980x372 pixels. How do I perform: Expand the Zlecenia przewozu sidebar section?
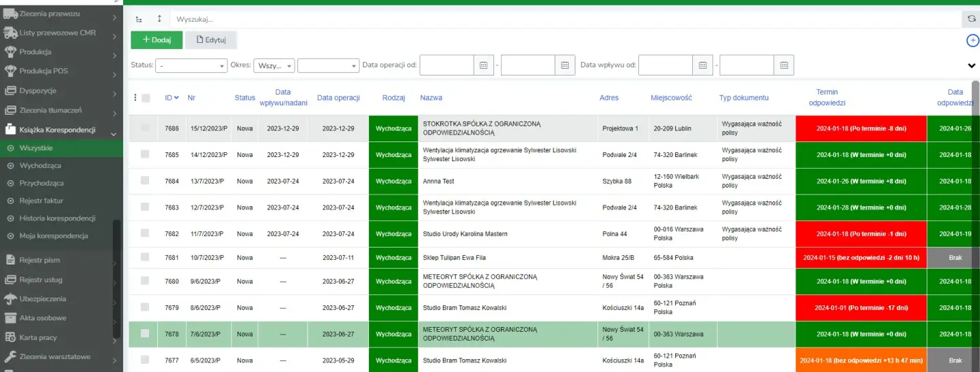(114, 16)
